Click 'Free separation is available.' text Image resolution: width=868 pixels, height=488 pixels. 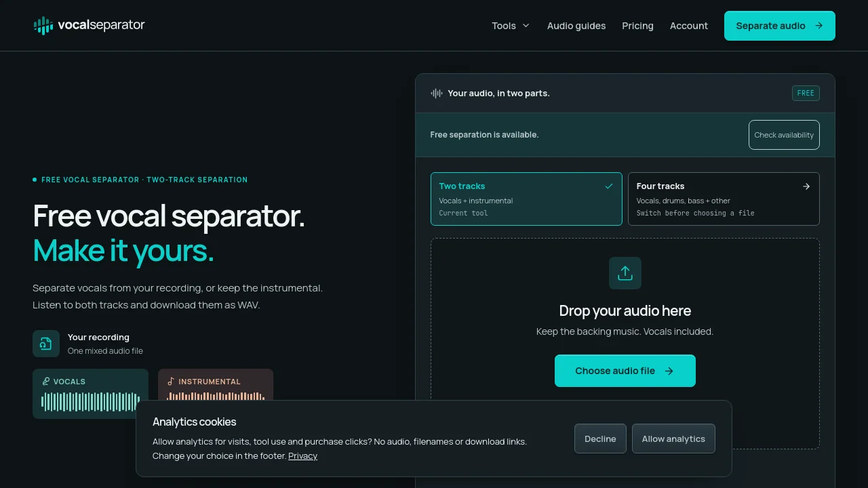coord(484,135)
